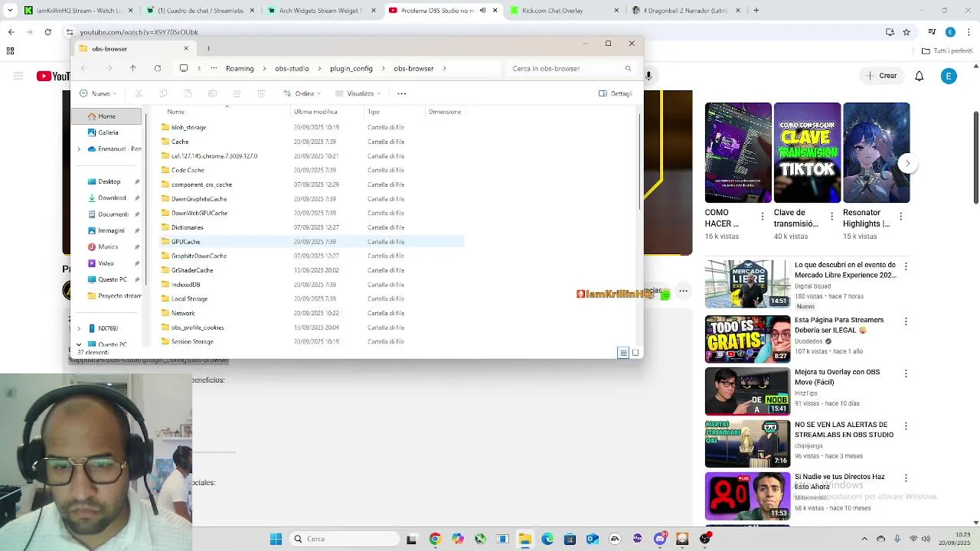Select the IndexedDB folder

(x=186, y=285)
